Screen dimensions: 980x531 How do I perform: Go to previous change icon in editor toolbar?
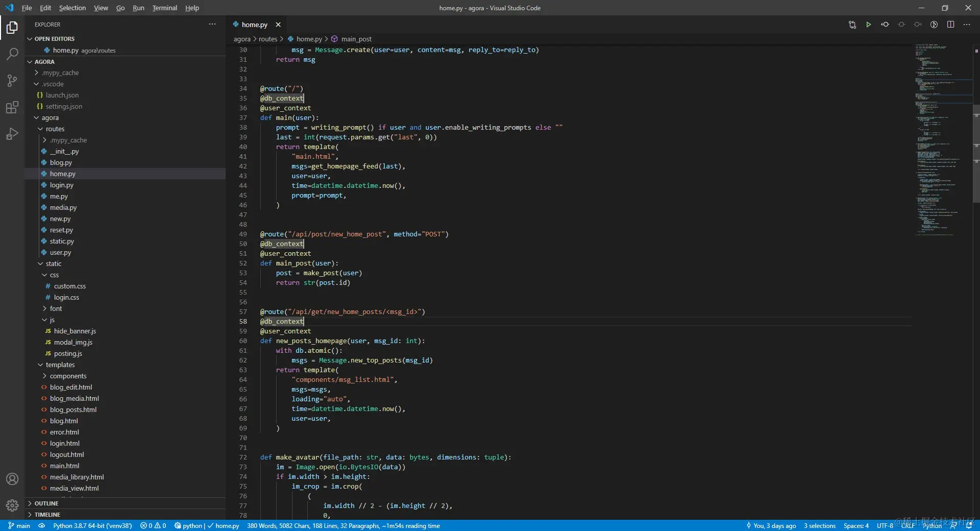pos(885,25)
